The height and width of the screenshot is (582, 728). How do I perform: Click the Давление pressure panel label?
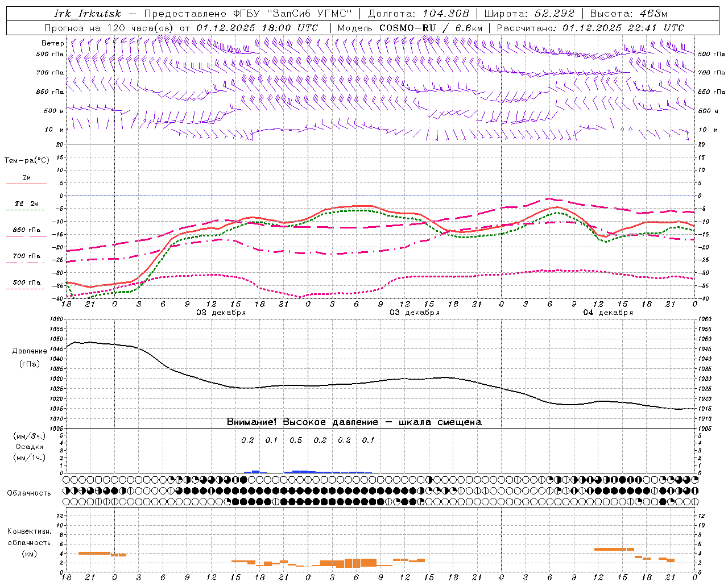click(x=30, y=351)
